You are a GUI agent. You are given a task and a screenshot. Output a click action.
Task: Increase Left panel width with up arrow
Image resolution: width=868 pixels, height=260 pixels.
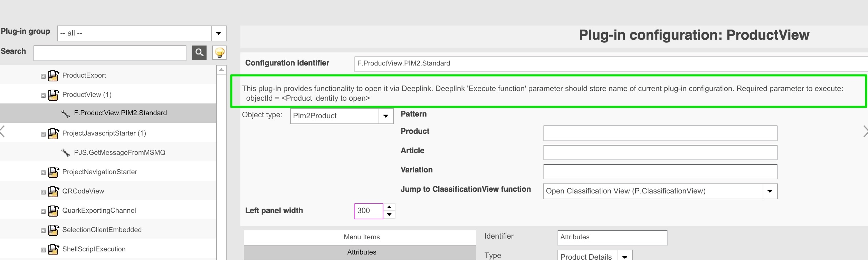click(389, 207)
